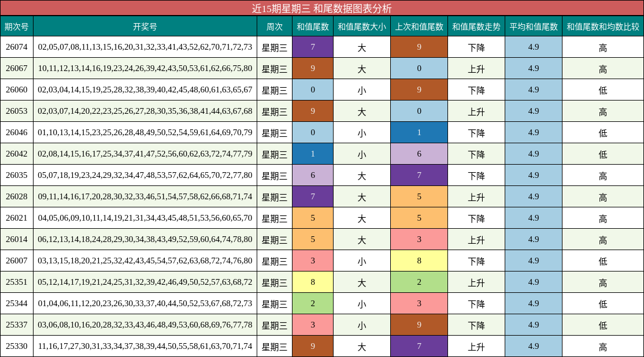Click the yellow cell showing 8 for 26007

tap(418, 261)
